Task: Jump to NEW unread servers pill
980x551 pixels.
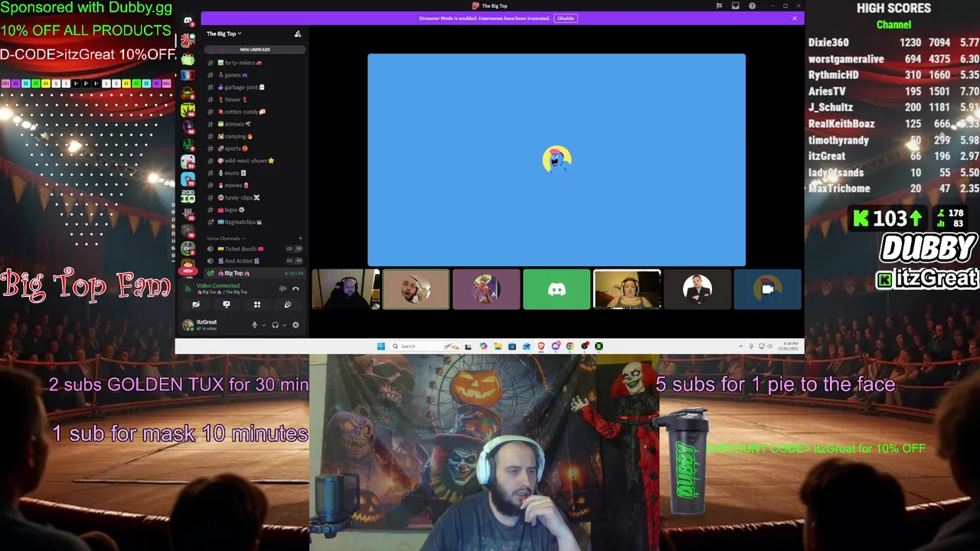Action: 188,271
